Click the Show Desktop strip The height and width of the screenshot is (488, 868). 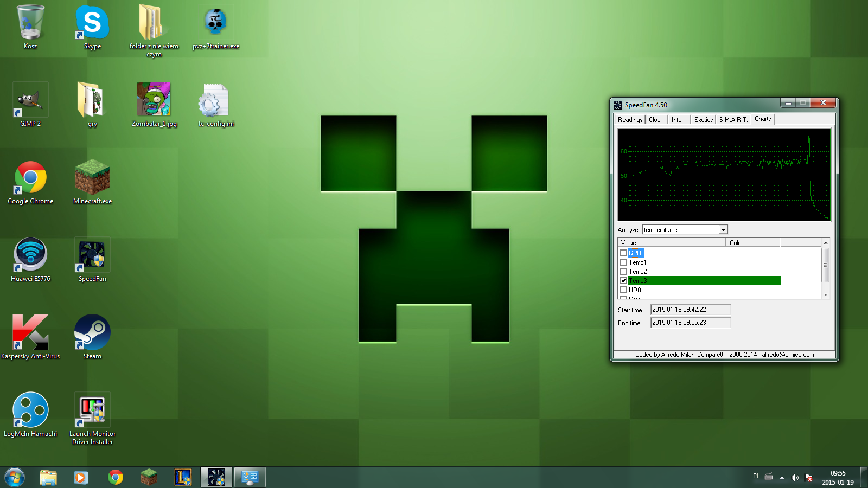864,478
